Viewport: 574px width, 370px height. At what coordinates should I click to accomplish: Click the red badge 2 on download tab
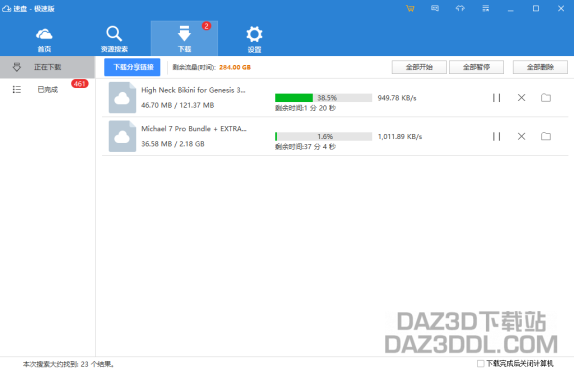click(206, 26)
